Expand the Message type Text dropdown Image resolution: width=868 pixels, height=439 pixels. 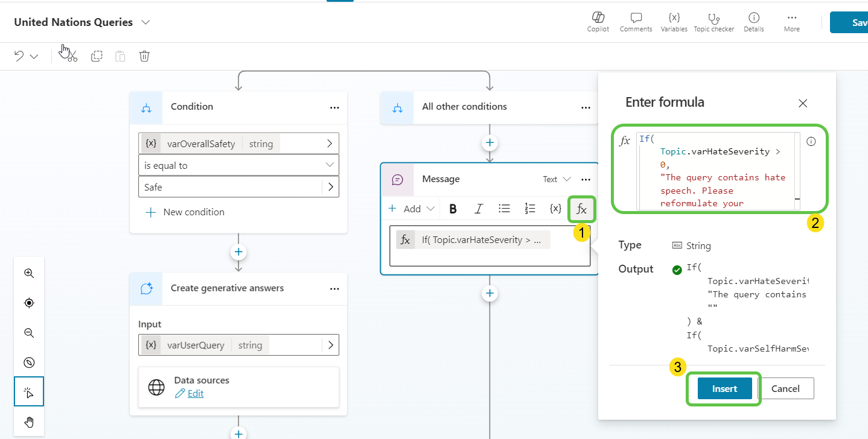pyautogui.click(x=557, y=179)
